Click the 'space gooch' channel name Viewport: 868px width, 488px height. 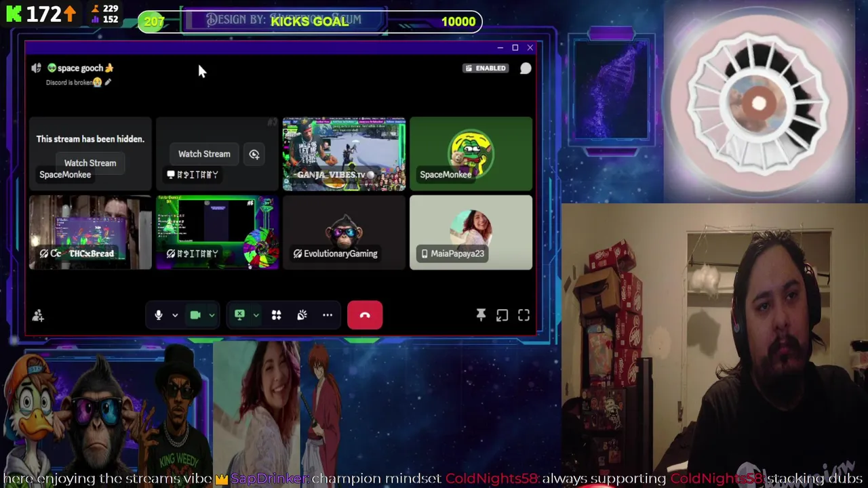(80, 68)
